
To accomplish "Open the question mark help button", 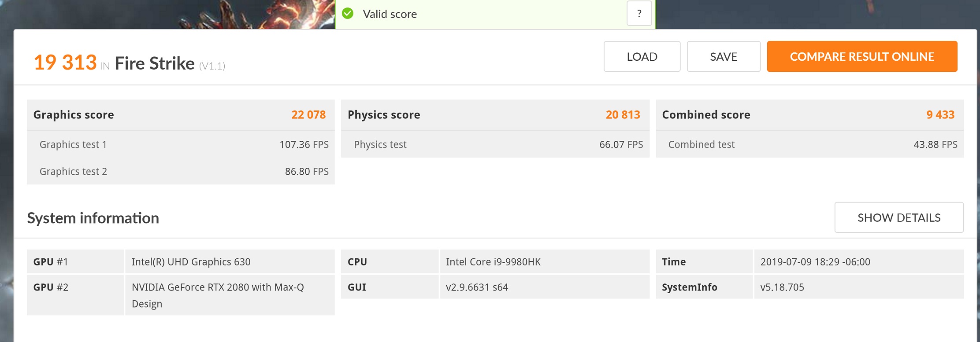I will (639, 14).
